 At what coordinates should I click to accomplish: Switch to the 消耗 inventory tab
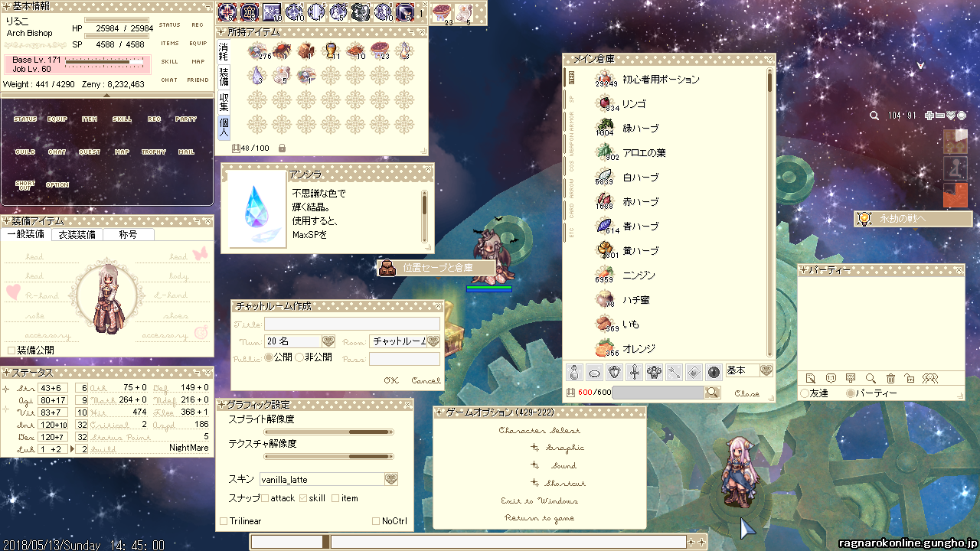tap(224, 52)
